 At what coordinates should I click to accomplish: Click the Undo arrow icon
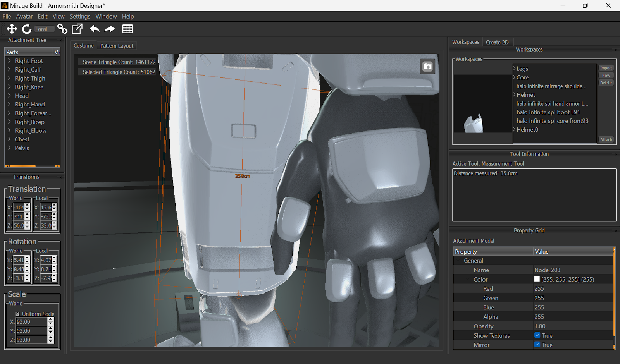coord(95,29)
